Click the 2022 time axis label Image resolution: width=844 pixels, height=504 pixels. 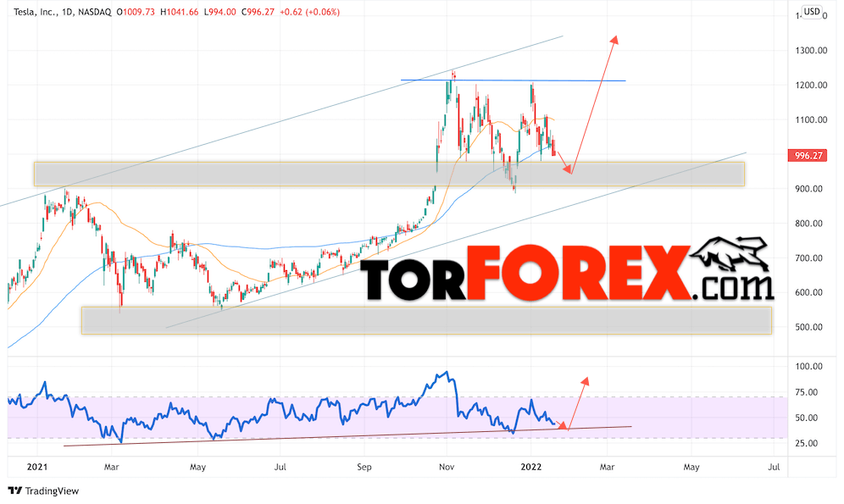coord(531,467)
